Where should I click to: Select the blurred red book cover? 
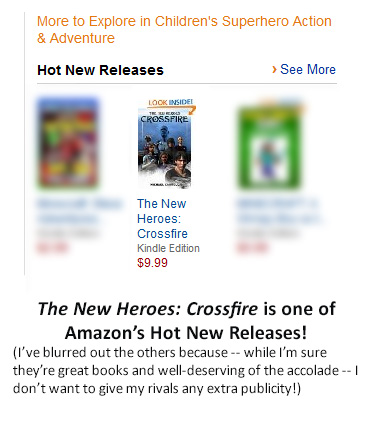(x=68, y=143)
